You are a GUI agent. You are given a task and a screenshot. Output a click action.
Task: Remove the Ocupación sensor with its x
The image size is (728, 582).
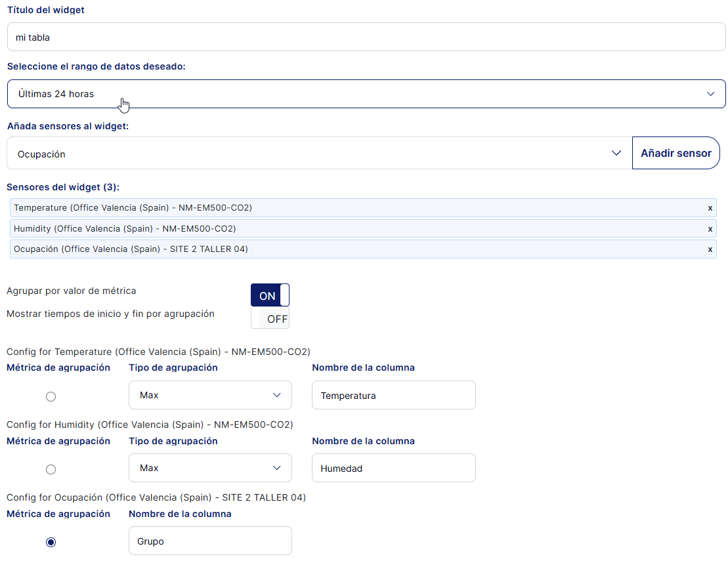pos(710,249)
